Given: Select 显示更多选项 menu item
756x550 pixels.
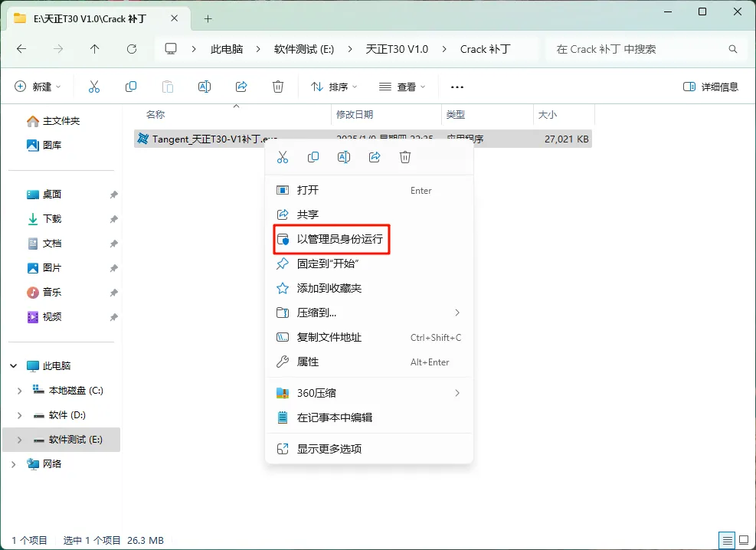Looking at the screenshot, I should point(369,449).
